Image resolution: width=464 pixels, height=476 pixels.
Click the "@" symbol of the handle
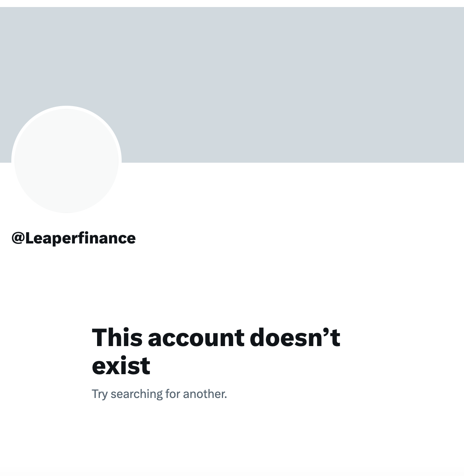pos(18,238)
